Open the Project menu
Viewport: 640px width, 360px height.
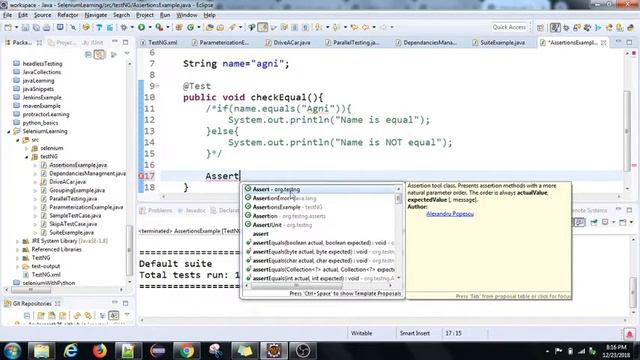(x=145, y=15)
